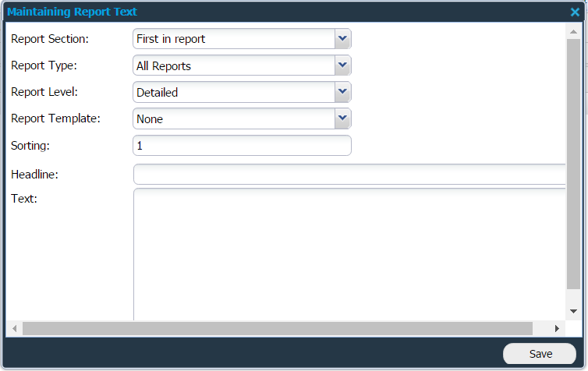Close the Maintaining Report Text dialog
Screen dimensions: 588x371
pos(575,12)
